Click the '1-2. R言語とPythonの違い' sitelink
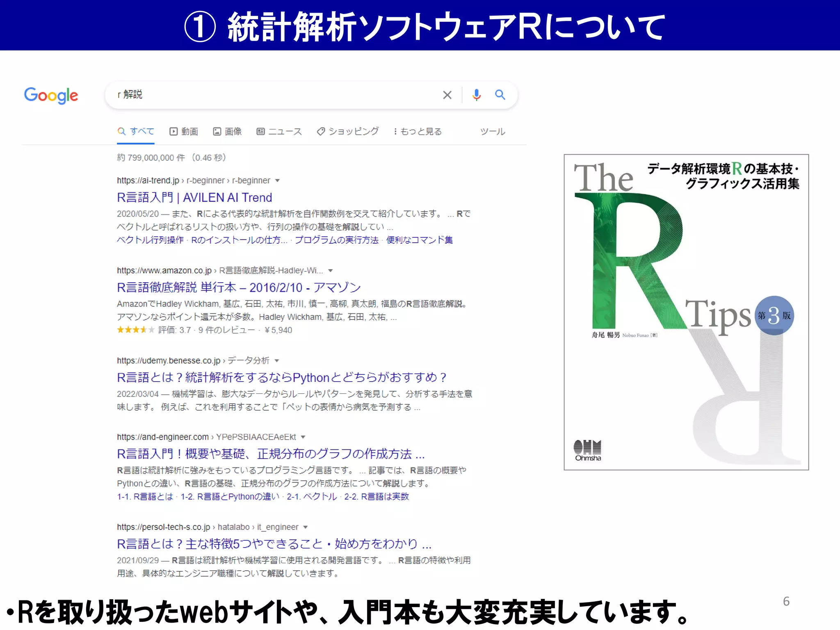 click(x=230, y=497)
